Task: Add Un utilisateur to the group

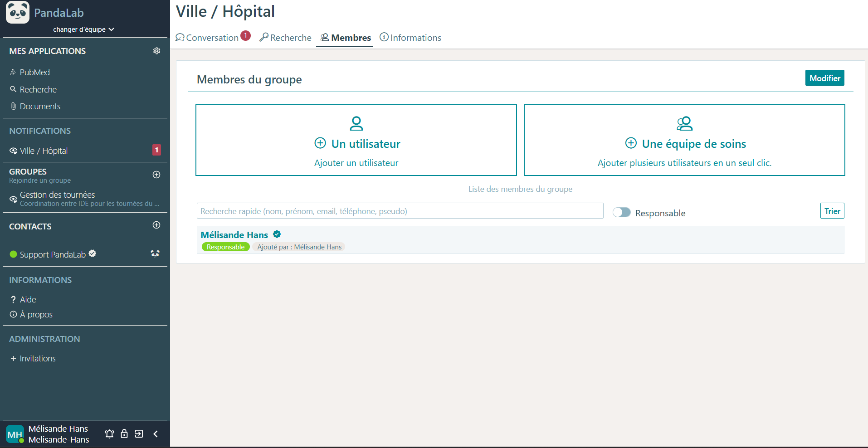Action: (356, 140)
